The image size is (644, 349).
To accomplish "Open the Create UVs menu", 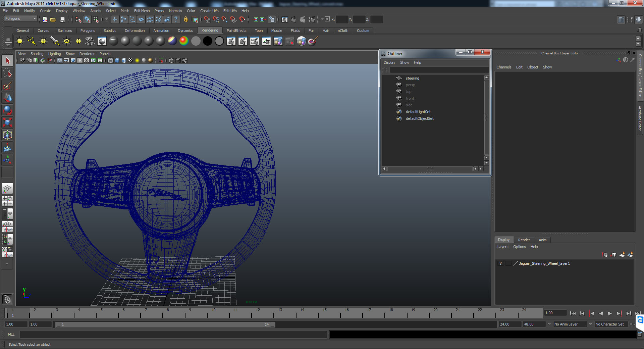I will (x=209, y=11).
